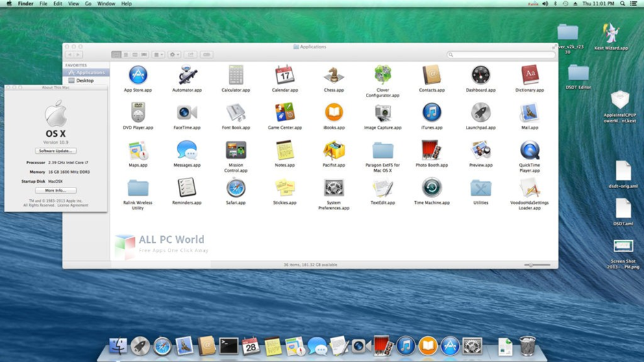Select Image Capture.app icon

(383, 112)
